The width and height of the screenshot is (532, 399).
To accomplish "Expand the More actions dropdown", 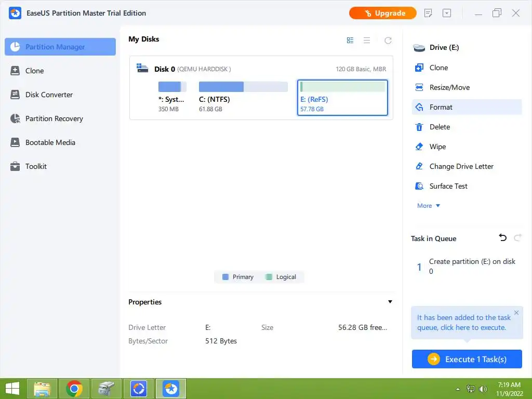I will [429, 206].
